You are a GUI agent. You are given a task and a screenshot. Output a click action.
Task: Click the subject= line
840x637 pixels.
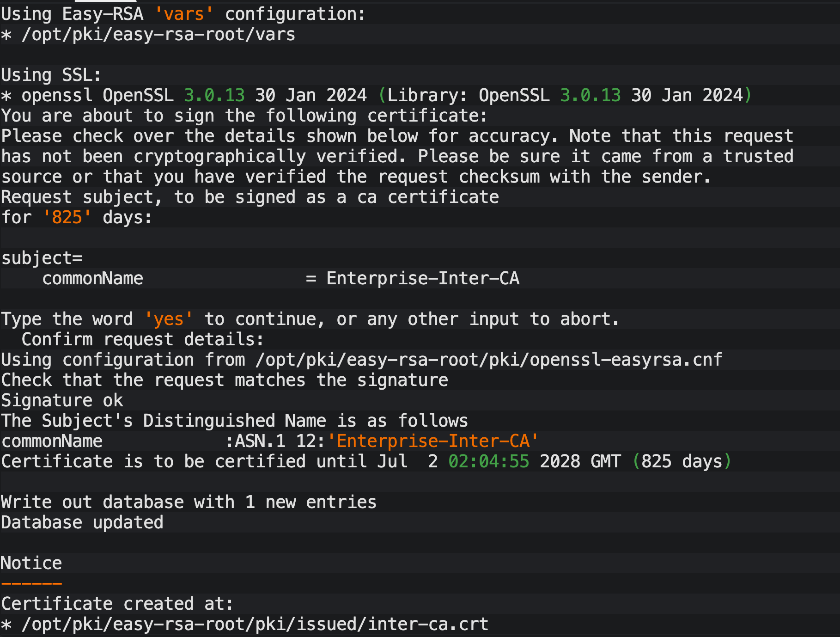coord(42,258)
